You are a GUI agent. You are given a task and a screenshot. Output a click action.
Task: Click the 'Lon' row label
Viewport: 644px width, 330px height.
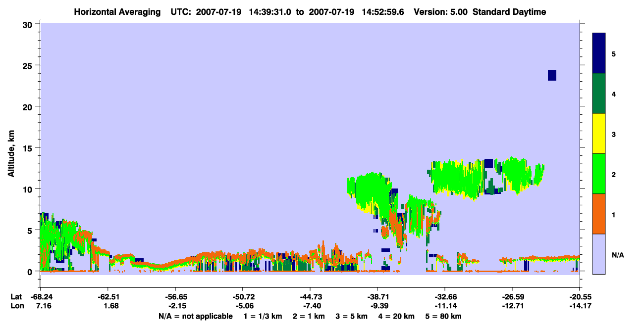click(16, 306)
